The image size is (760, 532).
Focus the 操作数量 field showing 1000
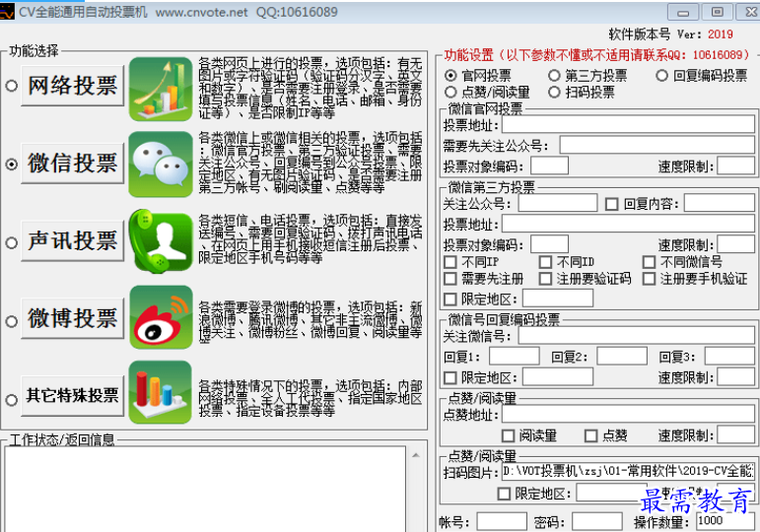click(x=725, y=522)
